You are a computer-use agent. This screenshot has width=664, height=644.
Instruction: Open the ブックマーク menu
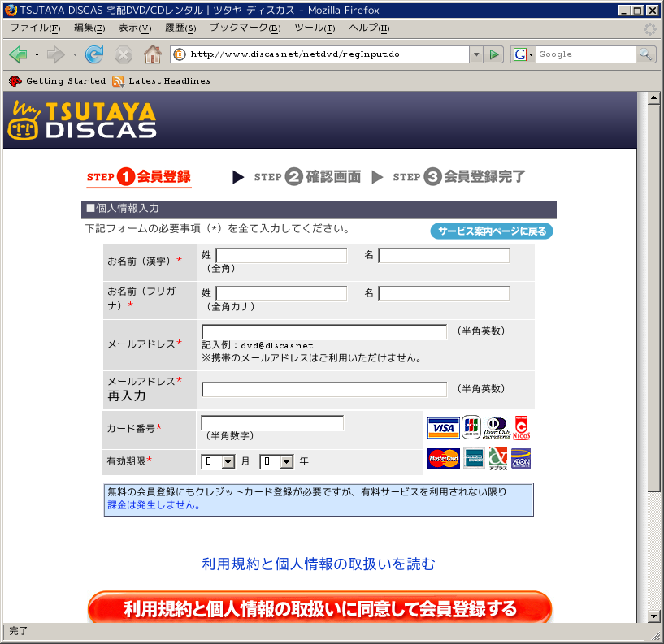245,28
